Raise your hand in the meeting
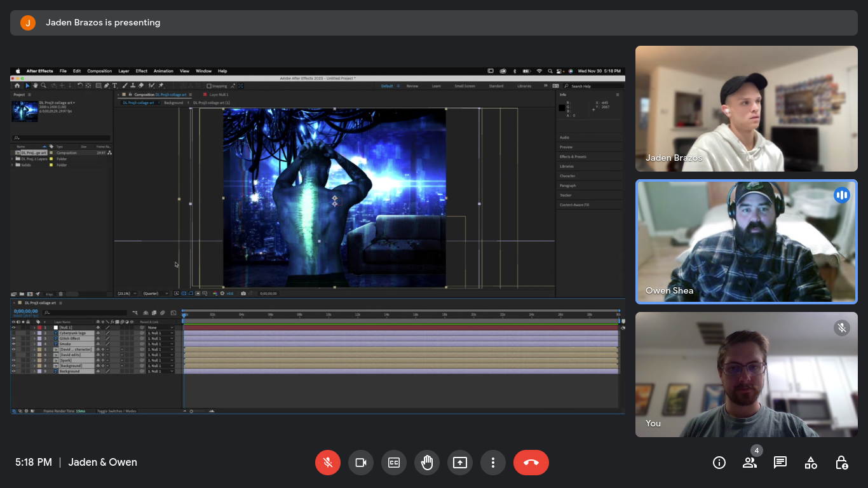868x488 pixels. [x=427, y=463]
